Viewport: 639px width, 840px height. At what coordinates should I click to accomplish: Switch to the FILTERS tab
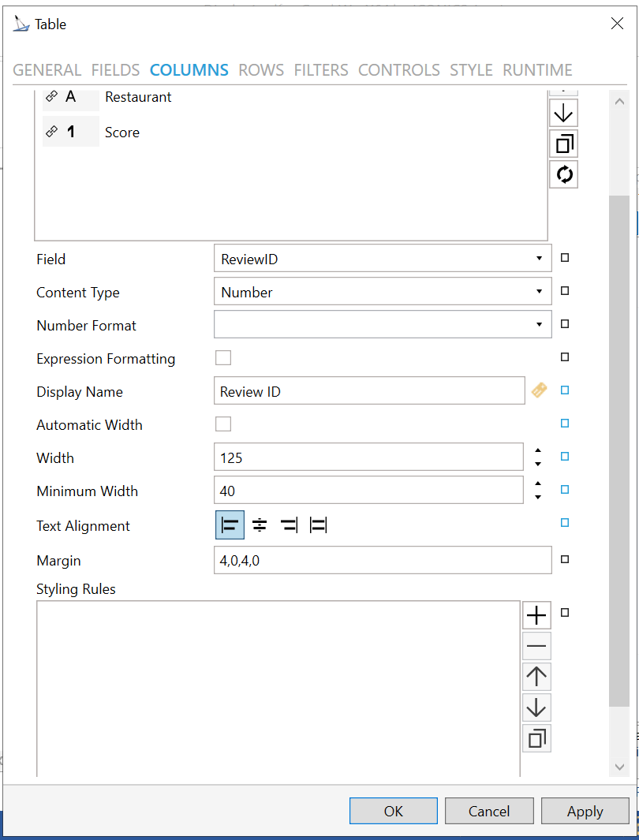(321, 70)
